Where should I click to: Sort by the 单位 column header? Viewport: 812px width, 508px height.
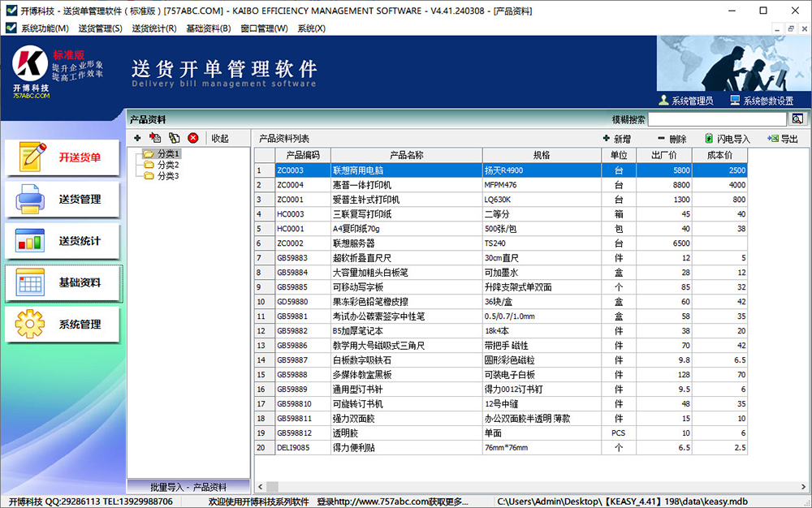(x=619, y=155)
